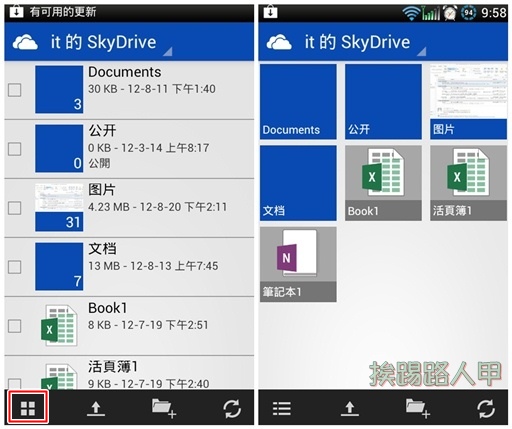Open the 筆記本1 OneNote tile
Screen dimensions: 512x429
coord(298,264)
